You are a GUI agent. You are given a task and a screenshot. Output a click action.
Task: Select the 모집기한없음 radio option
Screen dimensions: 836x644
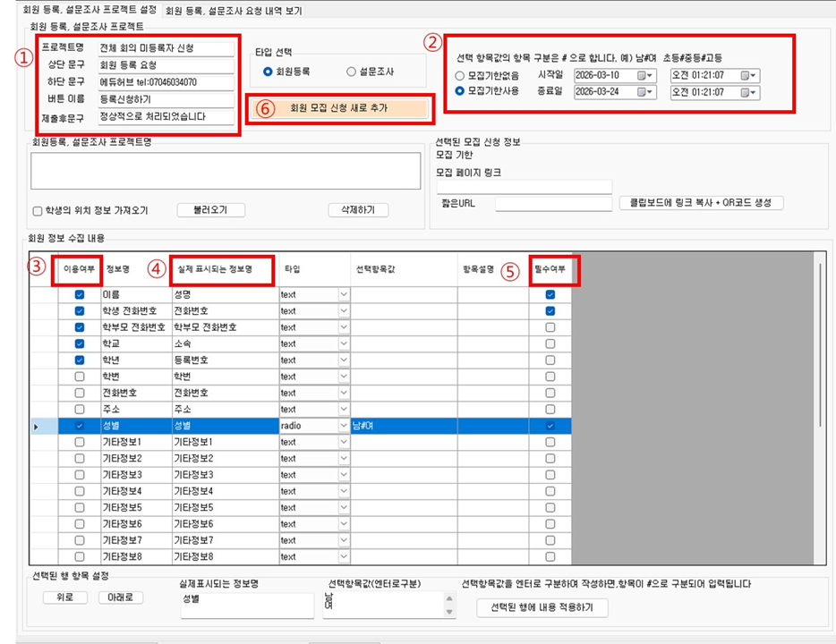[x=461, y=75]
